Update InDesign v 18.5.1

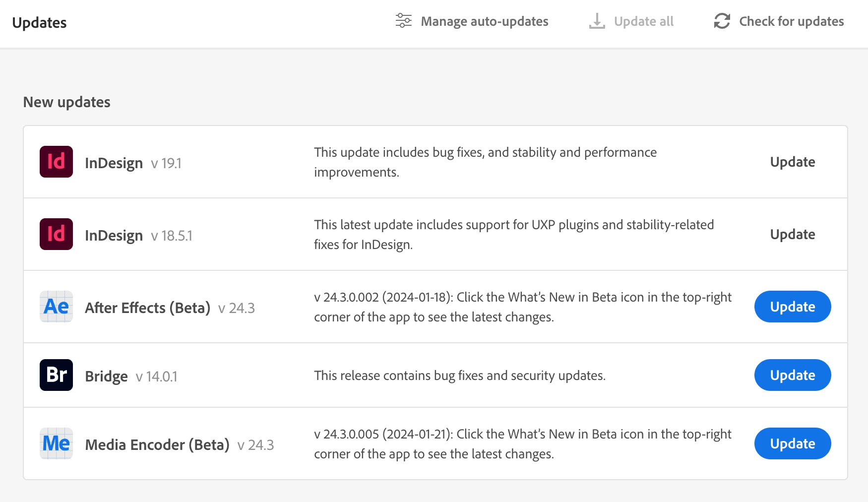[792, 234]
